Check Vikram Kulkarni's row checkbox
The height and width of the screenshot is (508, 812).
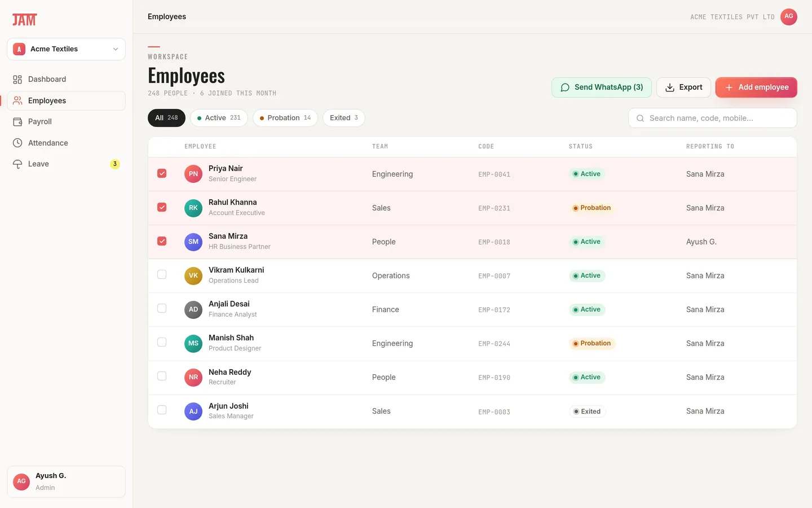(162, 274)
